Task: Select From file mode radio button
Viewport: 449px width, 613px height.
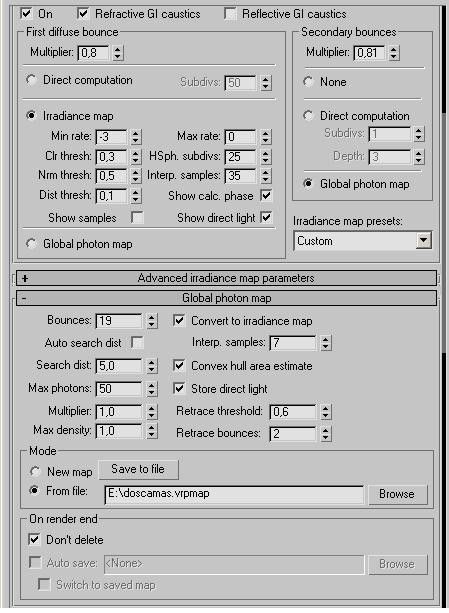Action: 35,490
